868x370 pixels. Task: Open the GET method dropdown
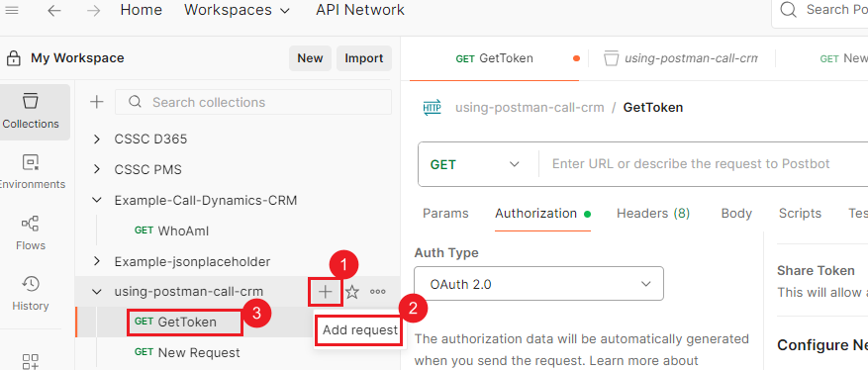tap(475, 164)
